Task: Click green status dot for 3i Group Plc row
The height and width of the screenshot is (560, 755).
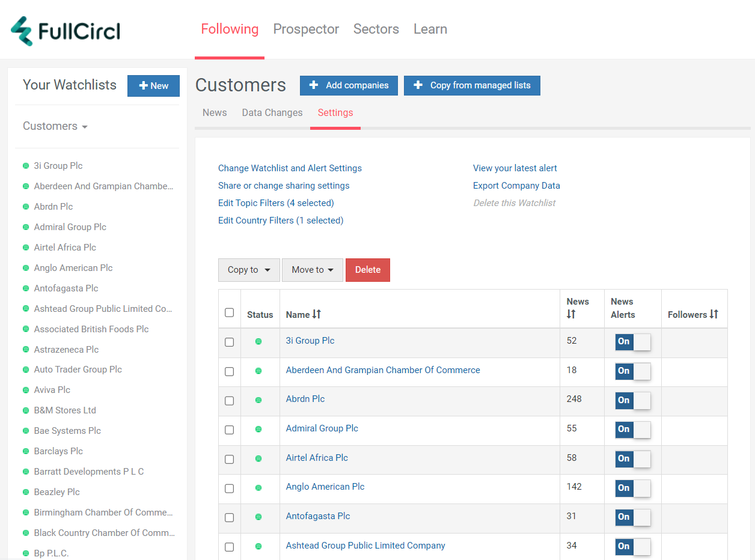Action: pos(258,341)
